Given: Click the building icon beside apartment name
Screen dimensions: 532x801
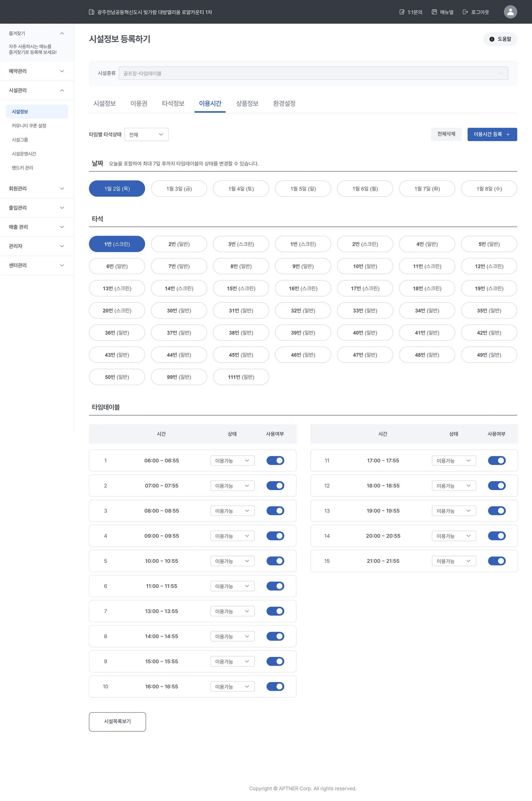Looking at the screenshot, I should (x=91, y=12).
